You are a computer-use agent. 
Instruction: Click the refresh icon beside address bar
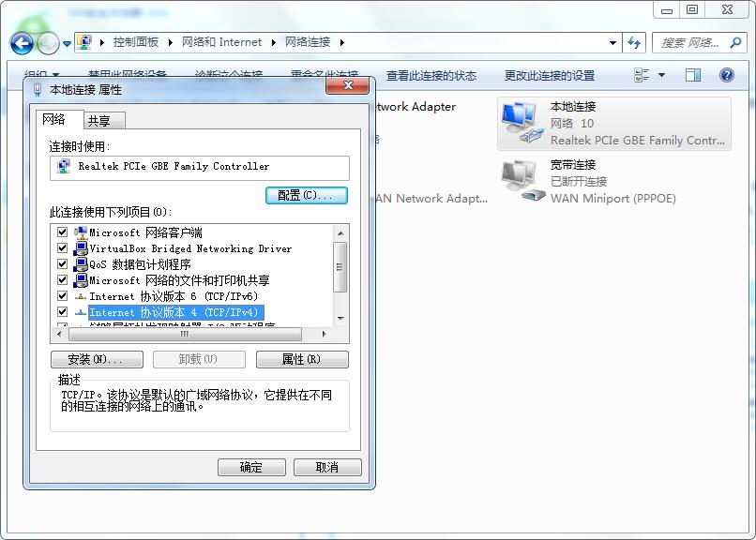tap(635, 43)
